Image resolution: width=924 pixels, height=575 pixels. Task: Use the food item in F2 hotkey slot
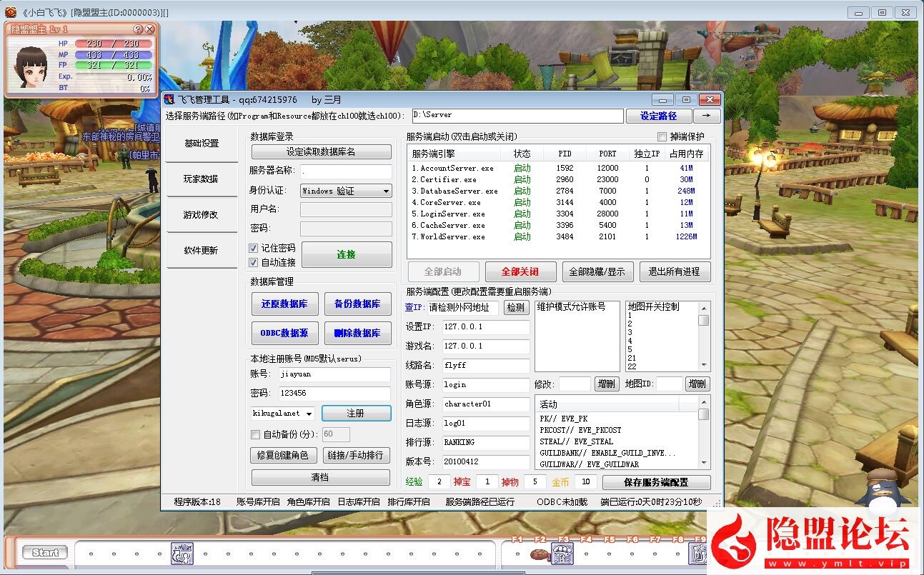click(540, 553)
